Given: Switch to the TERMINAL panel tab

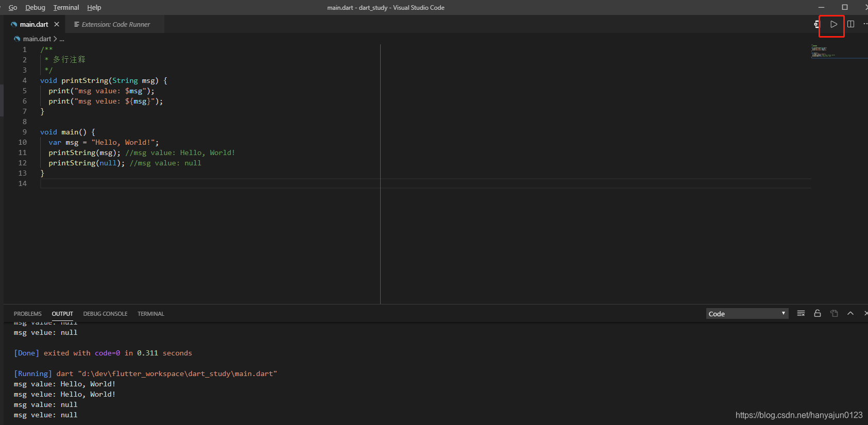Looking at the screenshot, I should tap(150, 314).
